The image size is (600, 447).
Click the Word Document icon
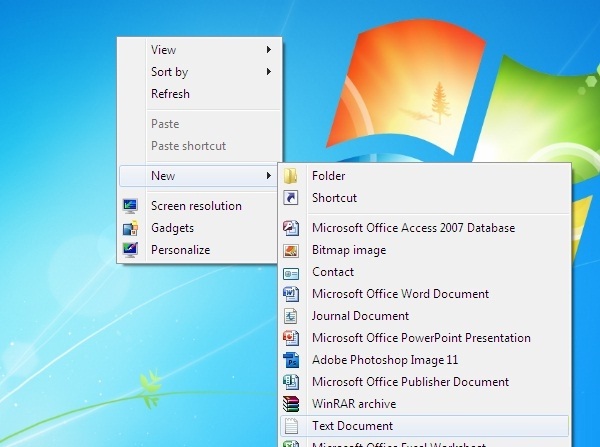pos(291,294)
